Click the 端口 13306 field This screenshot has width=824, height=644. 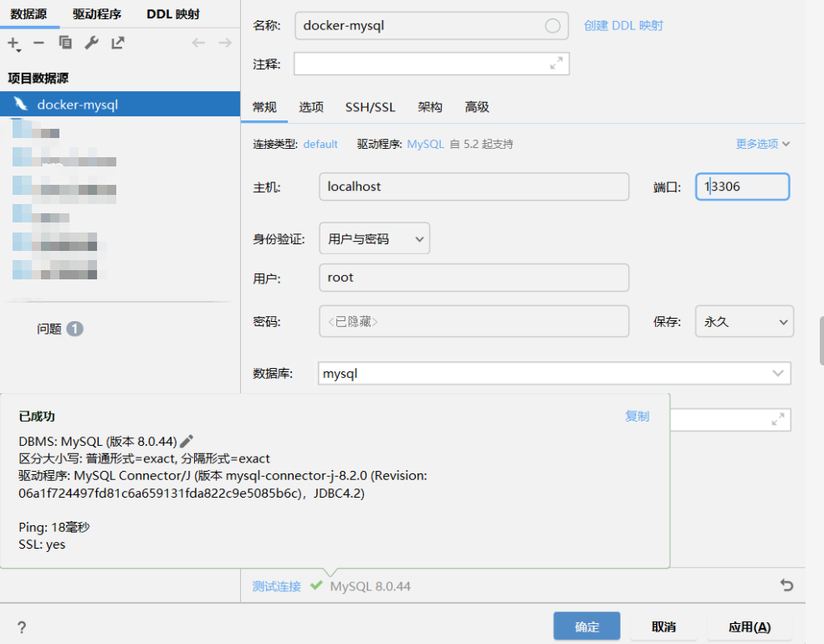[x=742, y=187]
